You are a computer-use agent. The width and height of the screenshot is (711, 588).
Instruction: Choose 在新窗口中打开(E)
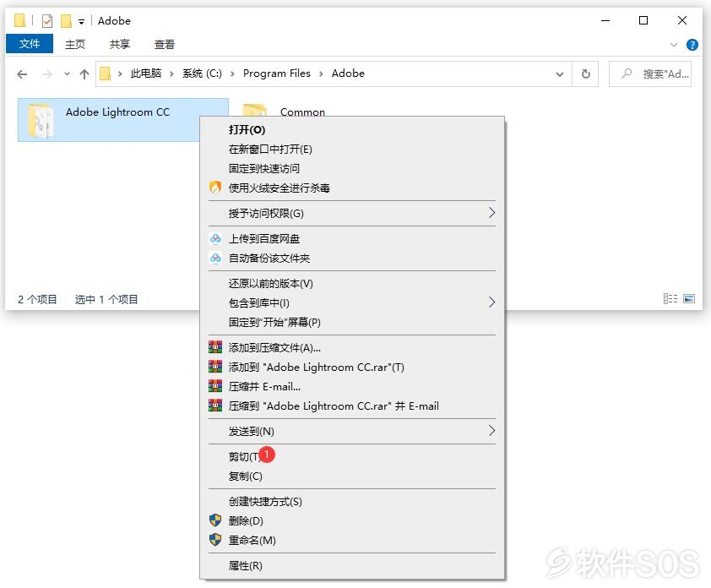352,150
